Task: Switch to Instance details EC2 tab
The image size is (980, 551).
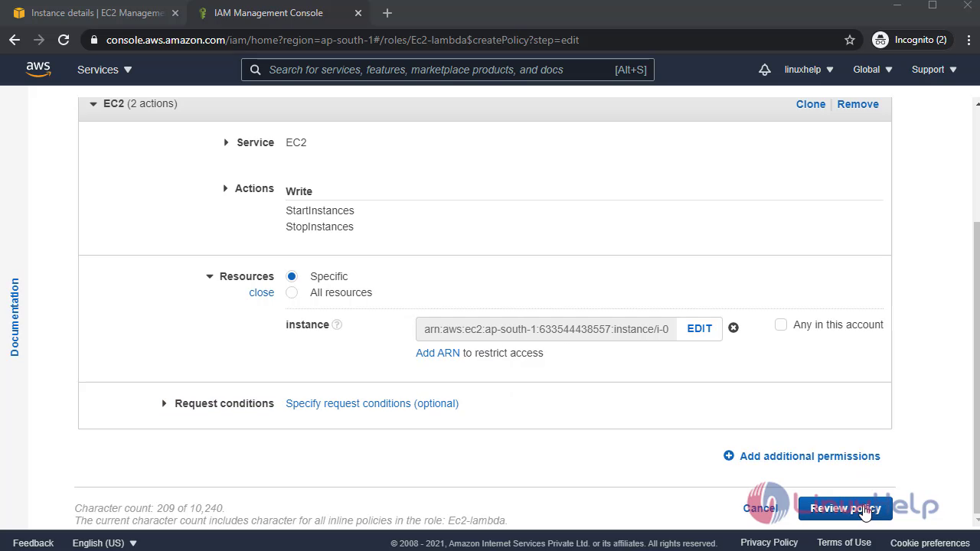Action: click(96, 13)
